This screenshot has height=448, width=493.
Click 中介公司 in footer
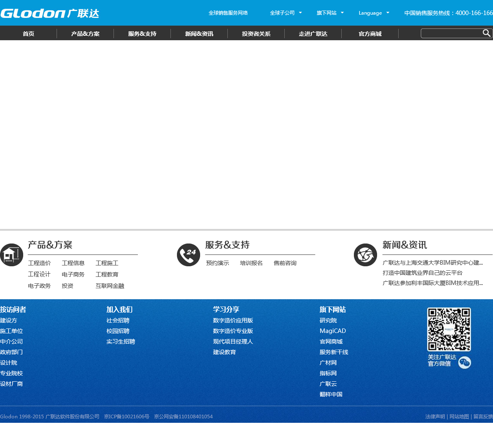point(11,341)
